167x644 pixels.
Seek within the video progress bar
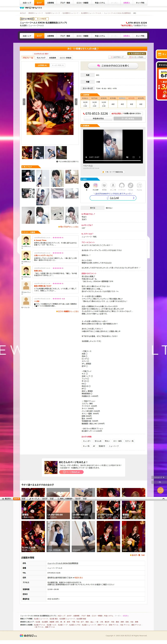click(x=113, y=161)
